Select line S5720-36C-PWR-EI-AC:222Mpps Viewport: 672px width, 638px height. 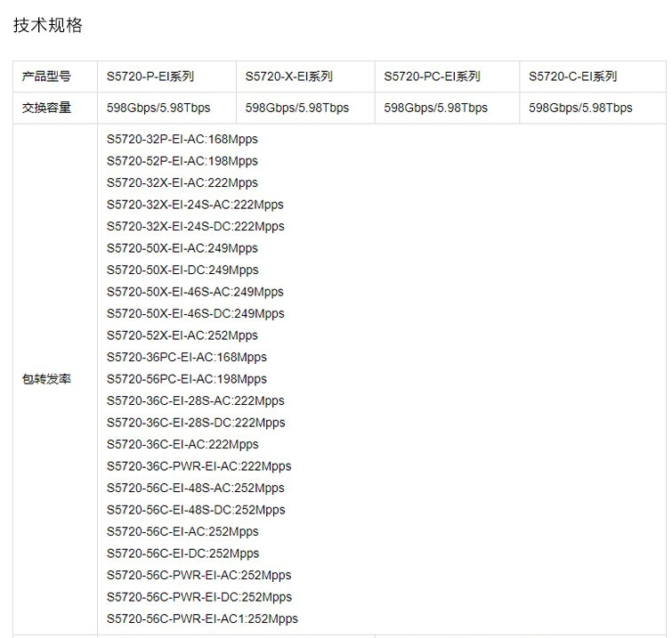pyautogui.click(x=198, y=466)
